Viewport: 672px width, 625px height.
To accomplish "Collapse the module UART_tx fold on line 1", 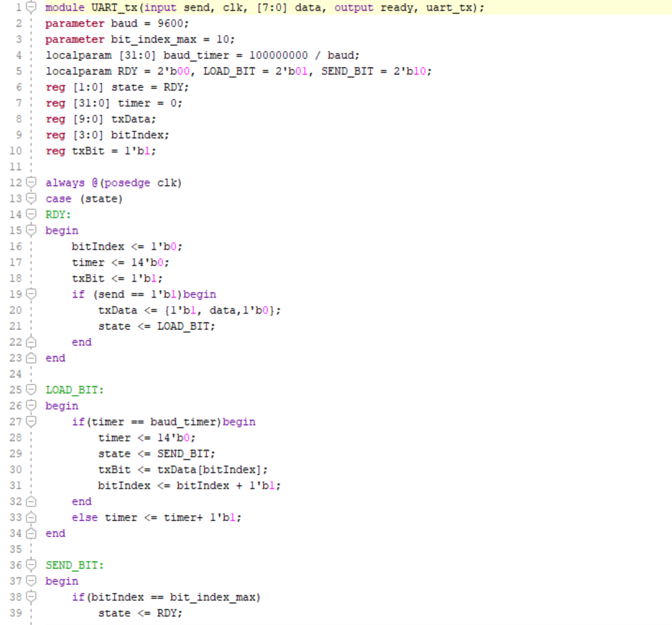I will click(31, 7).
